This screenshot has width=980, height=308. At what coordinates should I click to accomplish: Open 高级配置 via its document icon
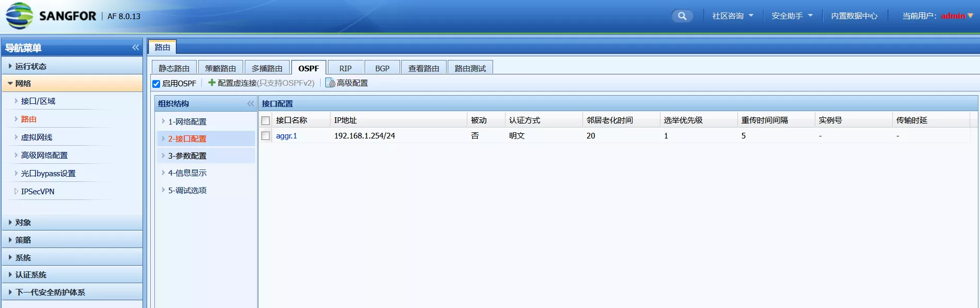coord(330,83)
